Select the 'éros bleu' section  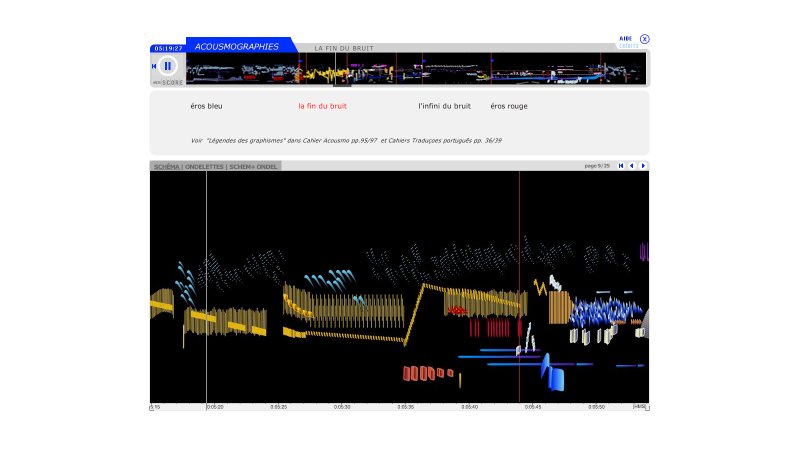coord(206,106)
